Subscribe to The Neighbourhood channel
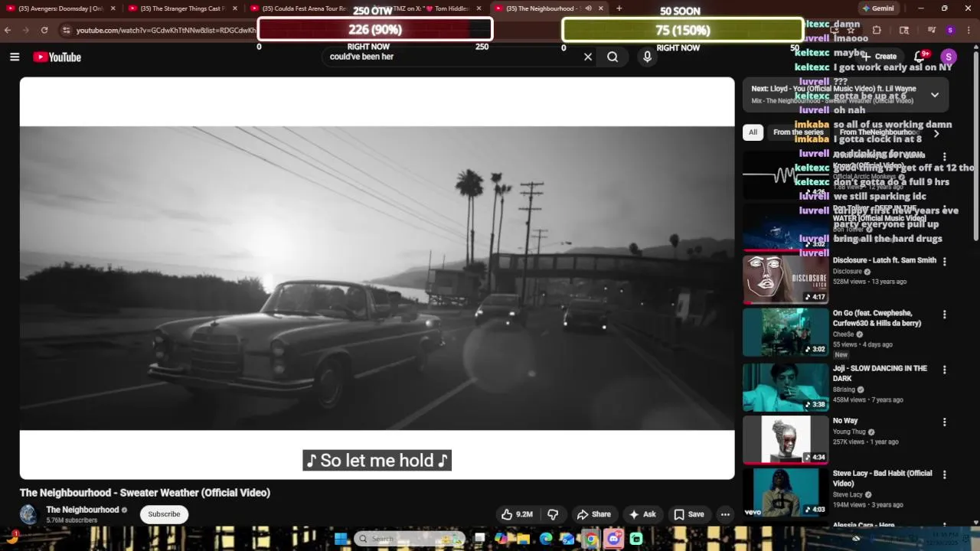 [x=164, y=514]
